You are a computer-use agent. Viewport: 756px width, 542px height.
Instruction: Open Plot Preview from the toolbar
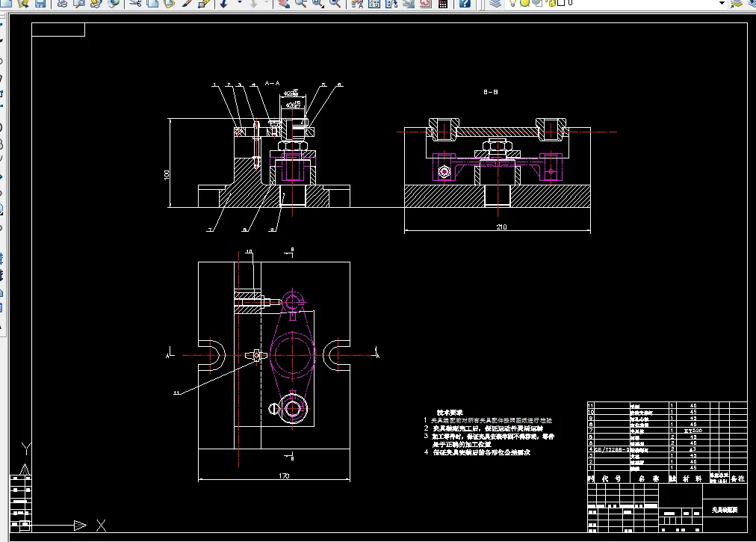click(78, 3)
